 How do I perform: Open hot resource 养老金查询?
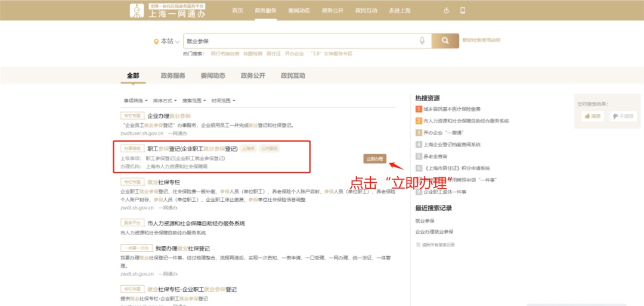click(x=435, y=156)
